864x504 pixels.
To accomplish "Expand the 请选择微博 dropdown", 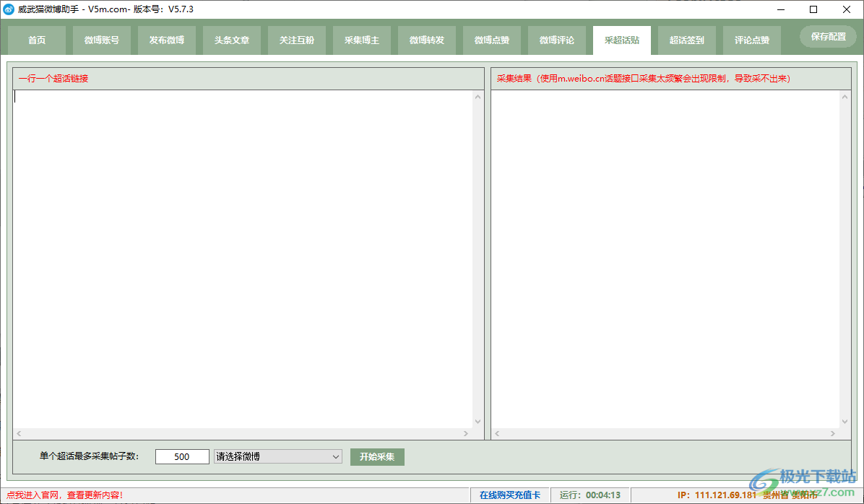I will tap(278, 456).
